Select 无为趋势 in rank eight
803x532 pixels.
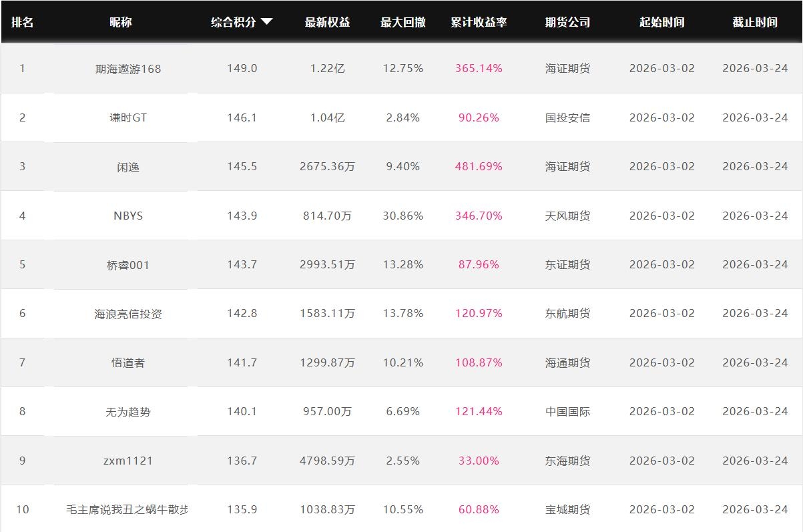(x=128, y=412)
